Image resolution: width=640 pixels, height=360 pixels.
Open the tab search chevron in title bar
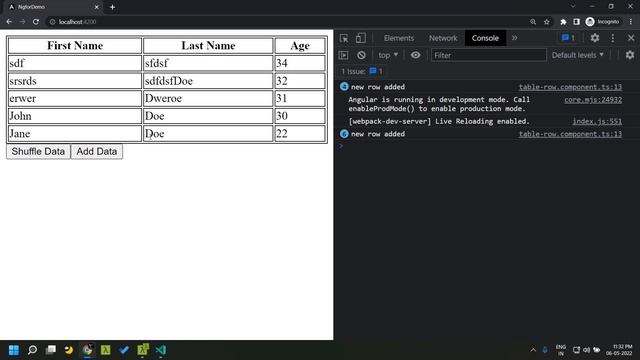pyautogui.click(x=573, y=7)
